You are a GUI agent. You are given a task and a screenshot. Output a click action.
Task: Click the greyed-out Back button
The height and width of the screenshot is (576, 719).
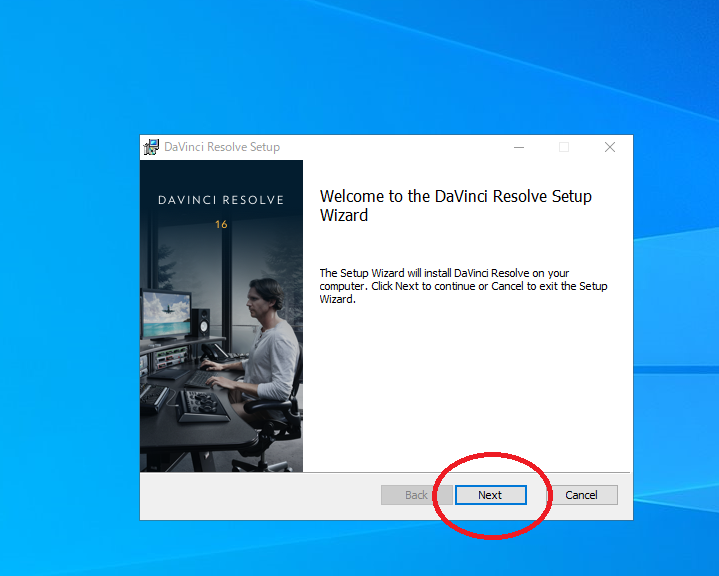416,495
